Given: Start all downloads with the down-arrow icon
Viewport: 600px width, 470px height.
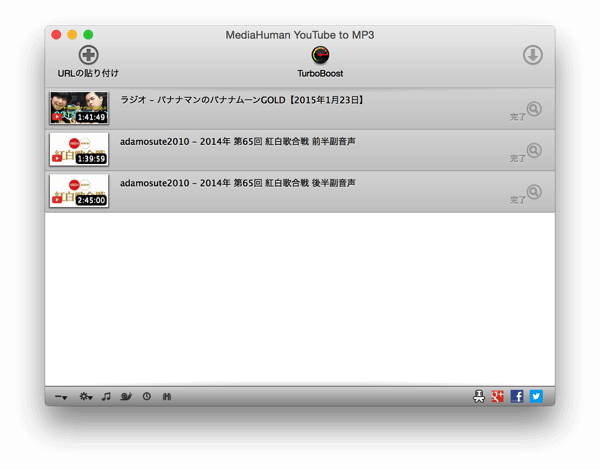Looking at the screenshot, I should pyautogui.click(x=533, y=55).
